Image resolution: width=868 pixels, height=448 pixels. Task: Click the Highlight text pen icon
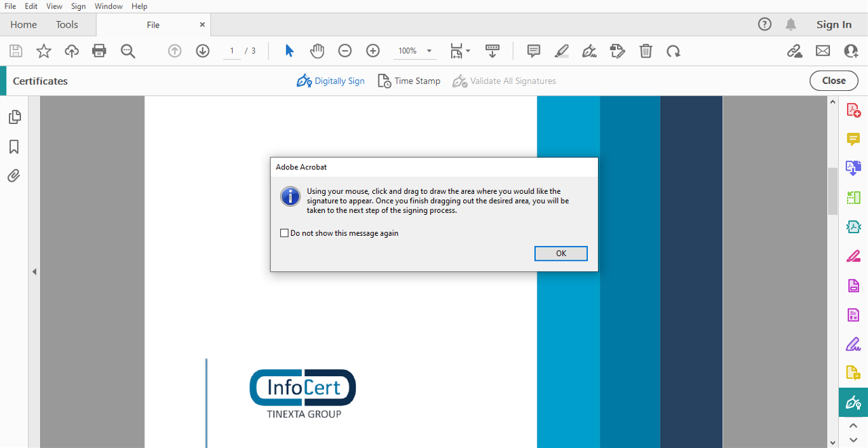click(561, 51)
